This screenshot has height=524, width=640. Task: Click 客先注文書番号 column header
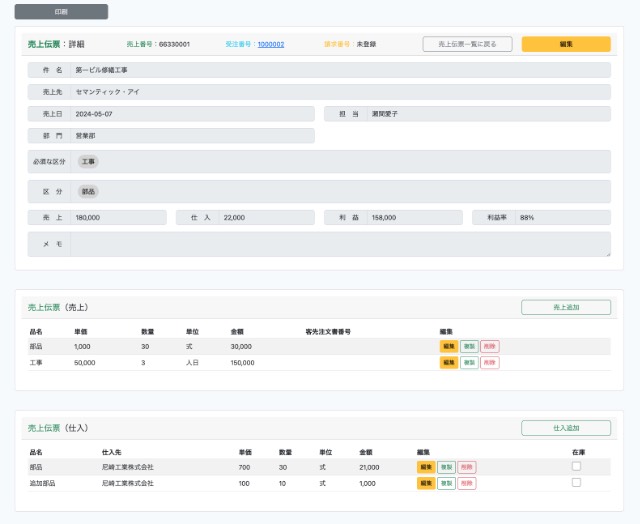tap(328, 332)
